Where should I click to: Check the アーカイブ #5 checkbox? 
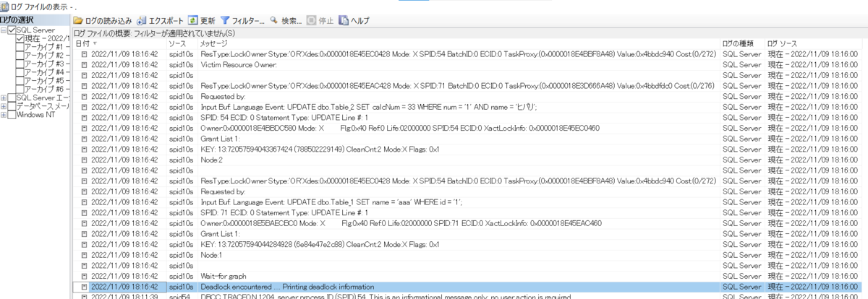(20, 81)
